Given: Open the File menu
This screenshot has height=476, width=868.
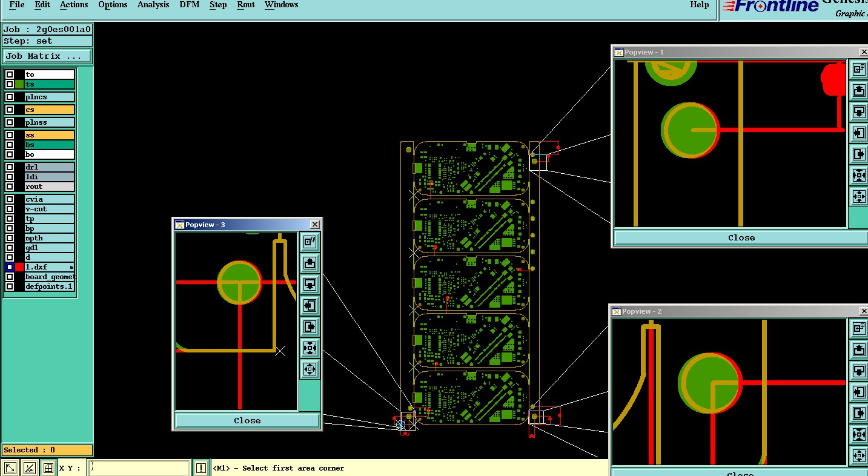Looking at the screenshot, I should pyautogui.click(x=17, y=5).
